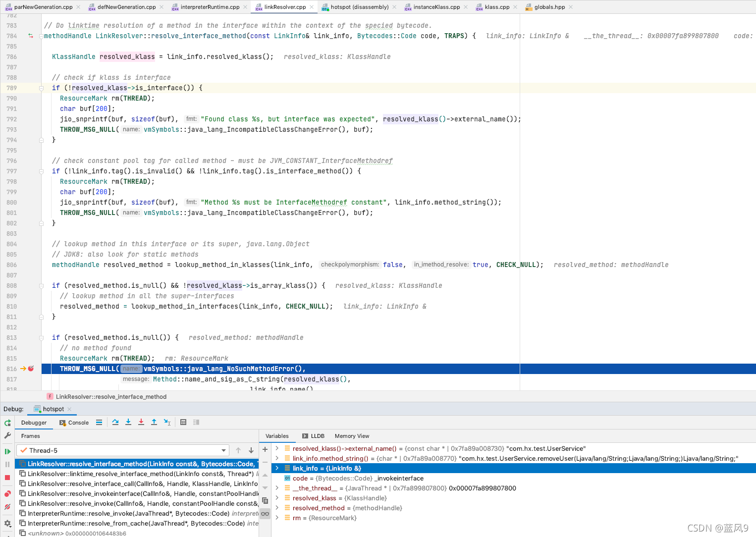Open evaluate expression calculator icon

[x=183, y=422]
